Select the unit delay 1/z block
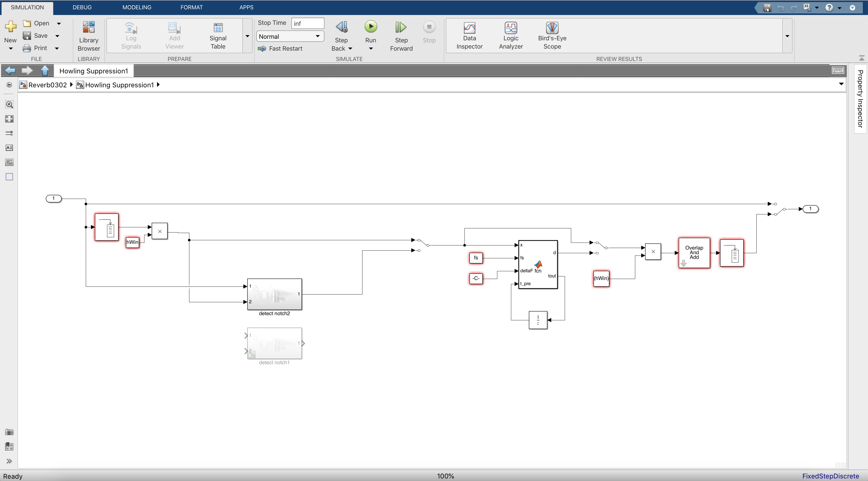 click(x=538, y=320)
